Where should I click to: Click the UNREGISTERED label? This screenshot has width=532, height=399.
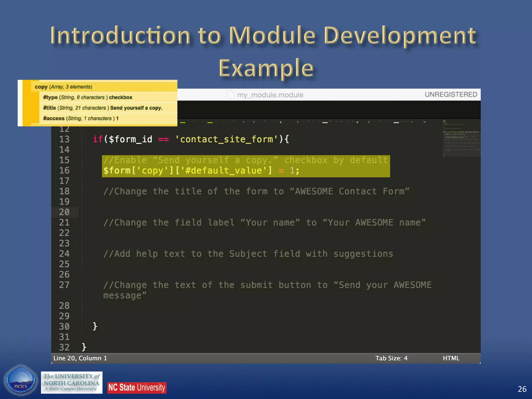point(451,95)
